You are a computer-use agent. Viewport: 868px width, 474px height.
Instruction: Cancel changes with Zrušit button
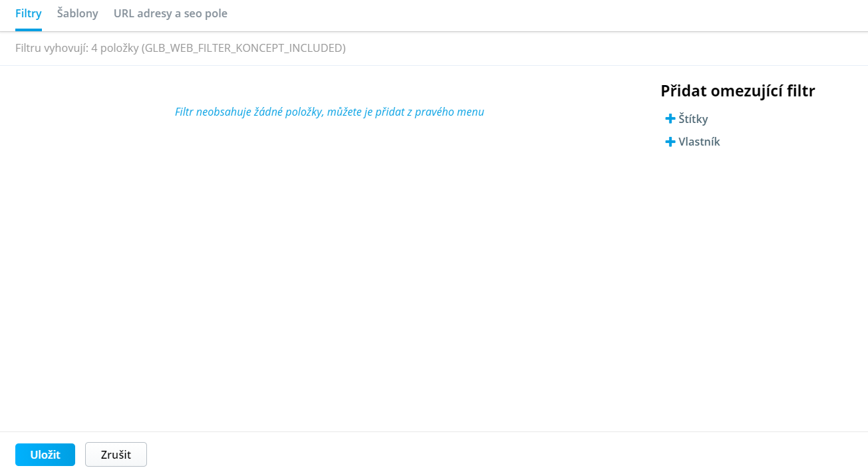click(116, 455)
